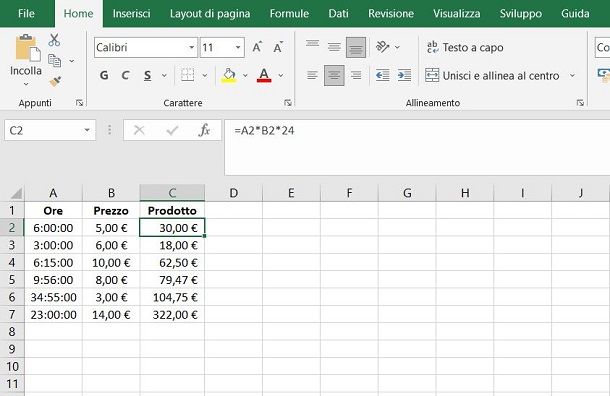Switch to the Visualizza tab
Screen dimensions: 610x396
pos(457,14)
